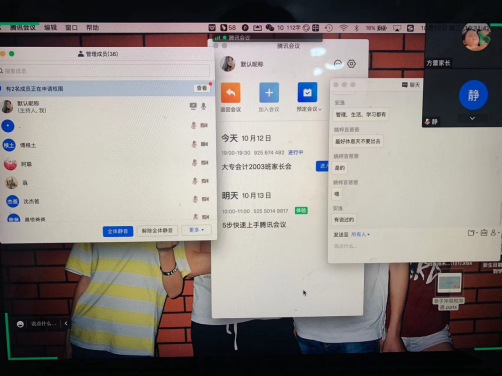Toggle camera for member 阿聪

pyautogui.click(x=204, y=163)
